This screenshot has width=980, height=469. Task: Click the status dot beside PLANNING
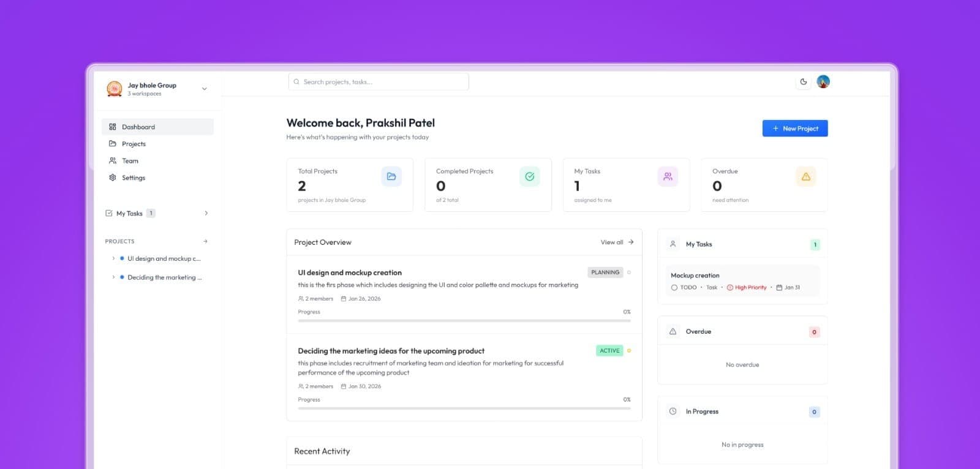coord(629,272)
